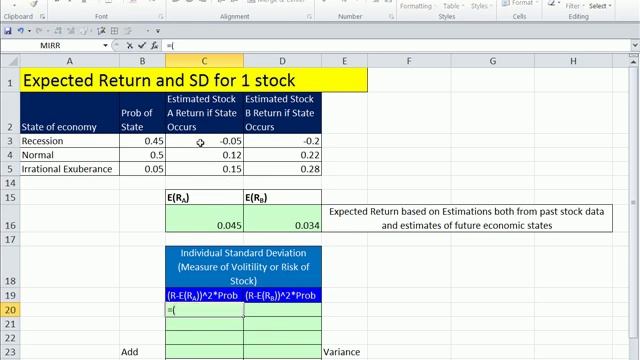Open Number group dialog launcher
The image size is (640, 360).
[x=391, y=17]
